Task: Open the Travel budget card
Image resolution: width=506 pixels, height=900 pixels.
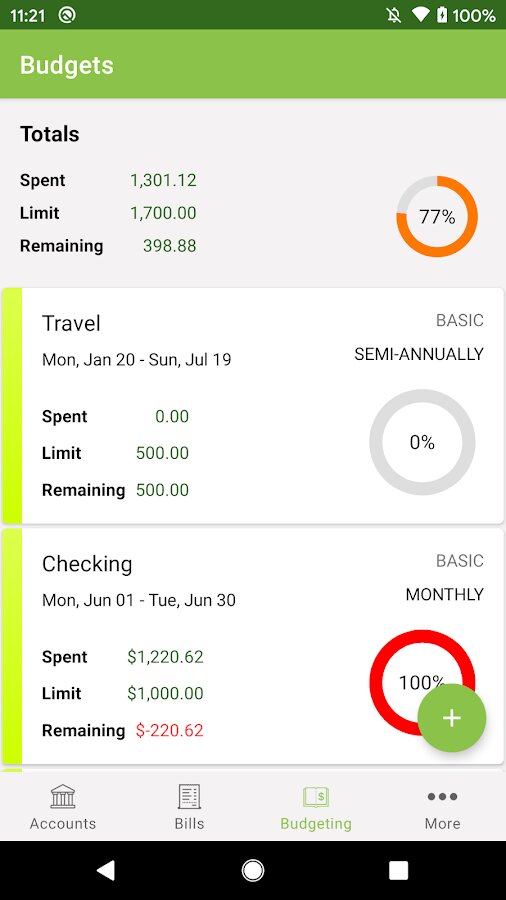Action: click(253, 406)
